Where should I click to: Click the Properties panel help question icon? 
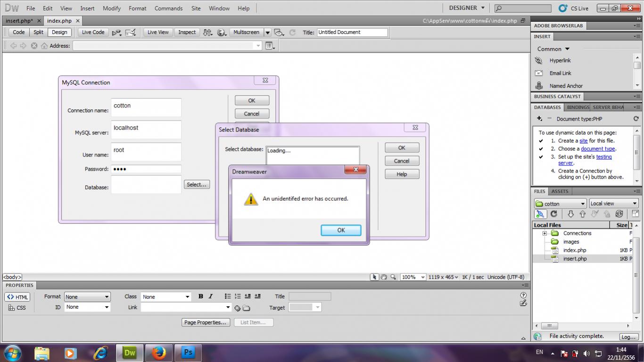coord(523,295)
